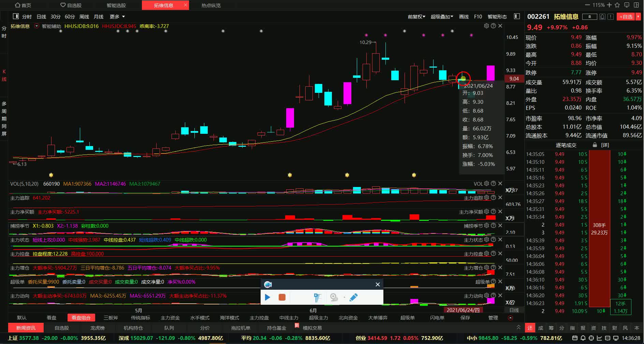Close the 主力控盘 indicator panel
The image size is (644, 344).
point(500,254)
